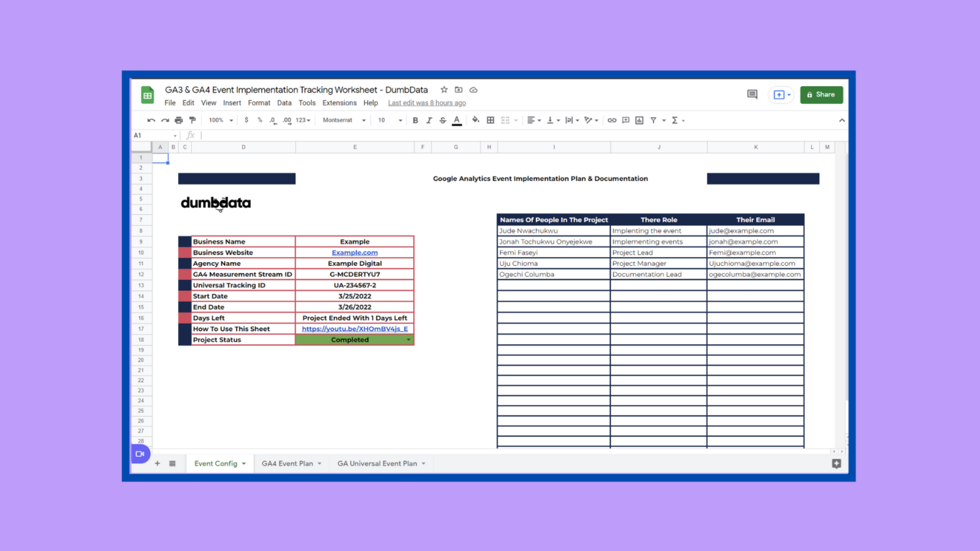Click the Insert link icon

point(612,120)
